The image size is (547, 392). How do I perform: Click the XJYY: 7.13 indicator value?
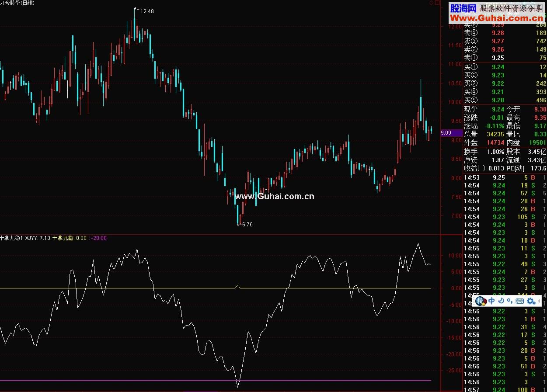pos(37,238)
